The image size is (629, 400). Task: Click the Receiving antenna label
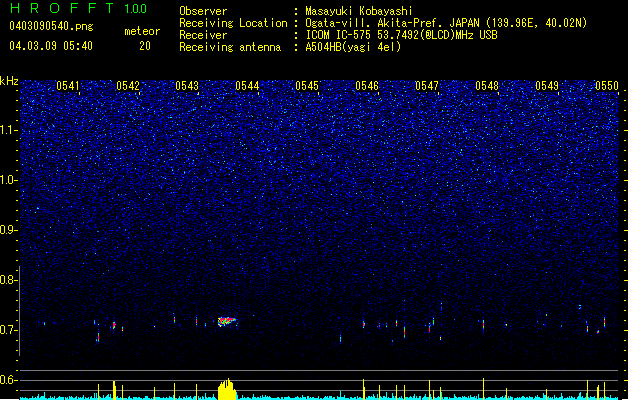point(230,47)
